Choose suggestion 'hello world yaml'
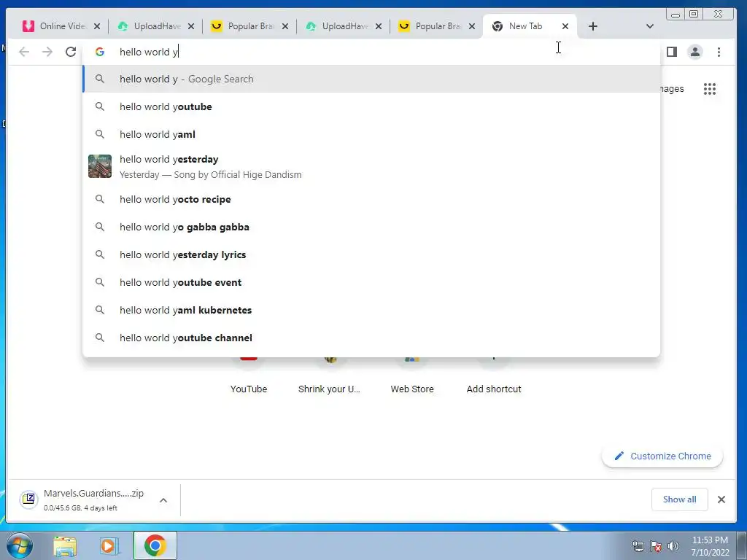Screen dimensions: 747x560 pos(371,134)
